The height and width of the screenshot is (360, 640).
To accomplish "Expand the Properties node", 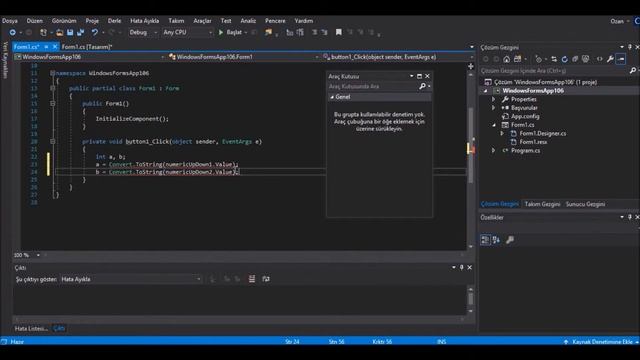I will (x=493, y=99).
